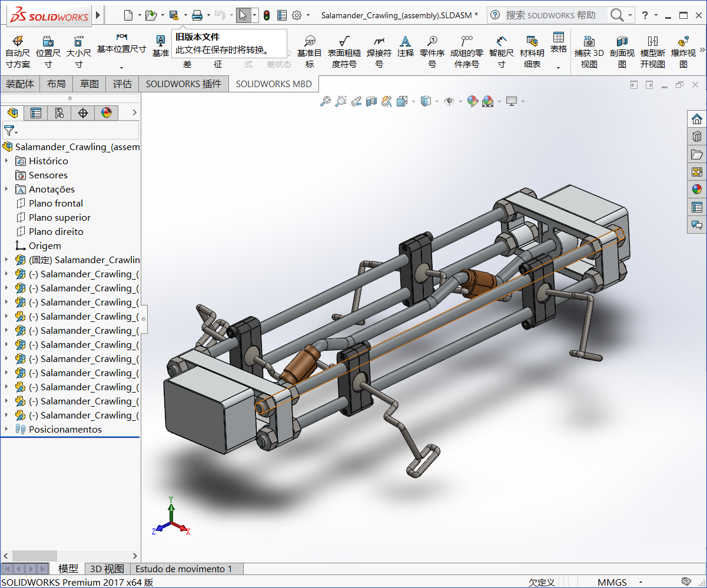Click the 基准目标 datum target tool
This screenshot has height=588, width=707.
310,51
